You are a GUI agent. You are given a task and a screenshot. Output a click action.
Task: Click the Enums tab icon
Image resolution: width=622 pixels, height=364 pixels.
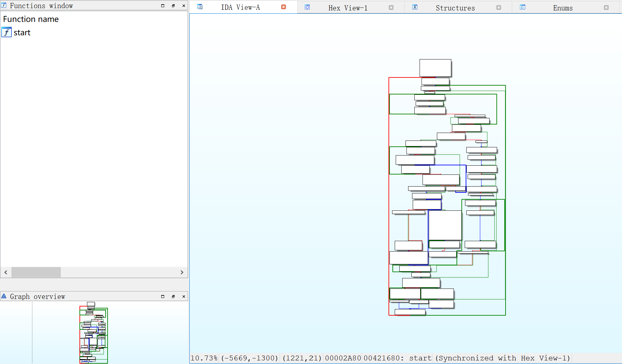coord(523,7)
